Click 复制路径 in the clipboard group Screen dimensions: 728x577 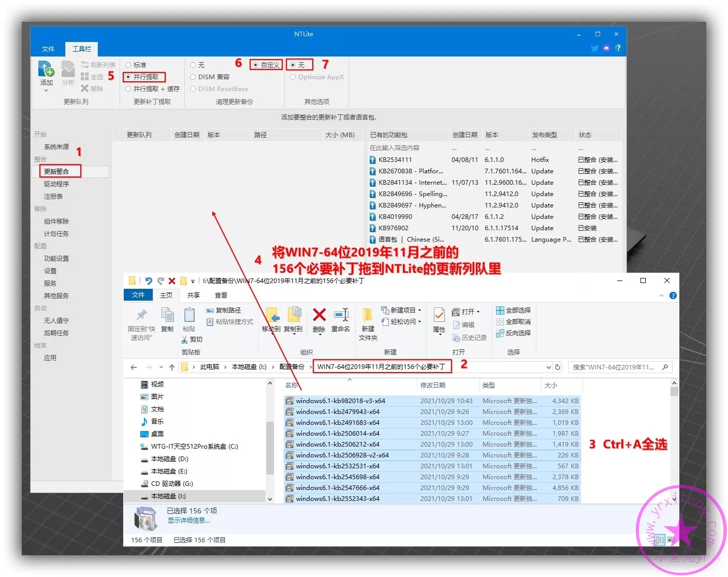[x=224, y=310]
